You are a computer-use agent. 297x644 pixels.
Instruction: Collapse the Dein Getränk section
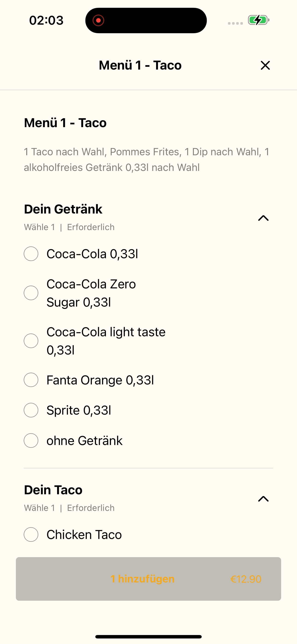(x=263, y=218)
